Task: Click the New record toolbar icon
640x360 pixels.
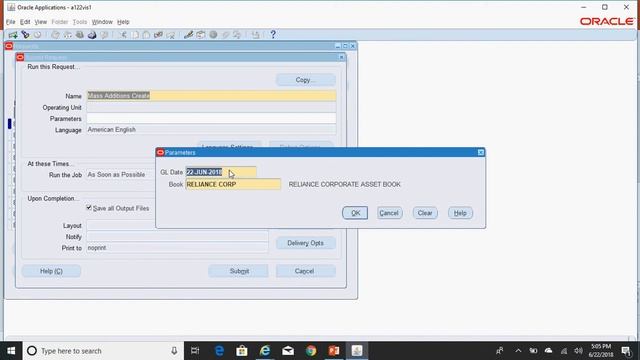Action: click(13, 35)
